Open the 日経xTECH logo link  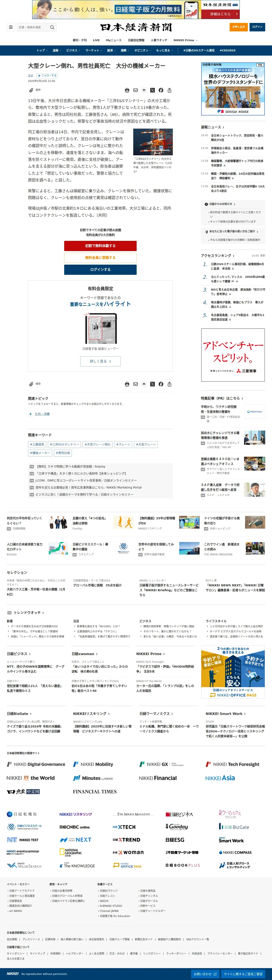pyautogui.click(x=124, y=827)
